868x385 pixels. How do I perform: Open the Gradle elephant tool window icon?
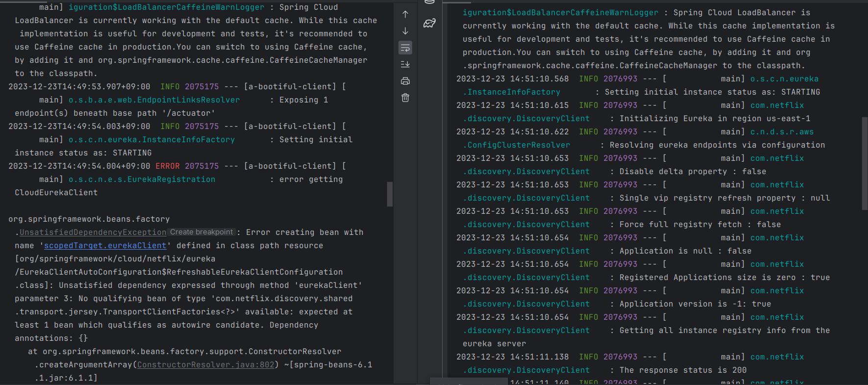pos(430,23)
